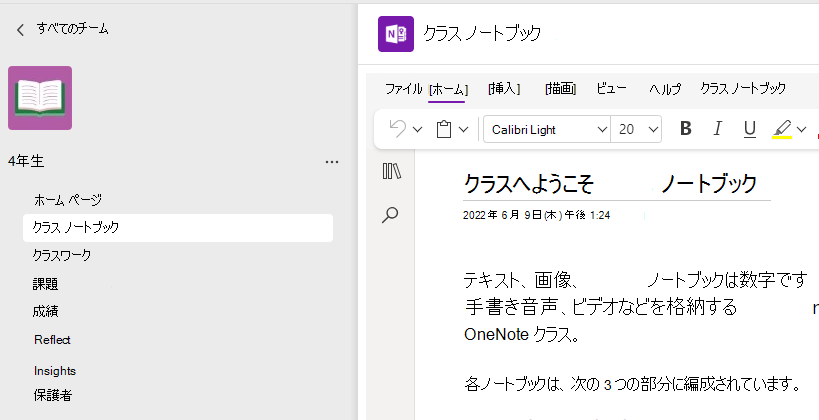This screenshot has height=420, width=819.
Task: Switch to the ビュー ribbon tab
Action: point(612,89)
